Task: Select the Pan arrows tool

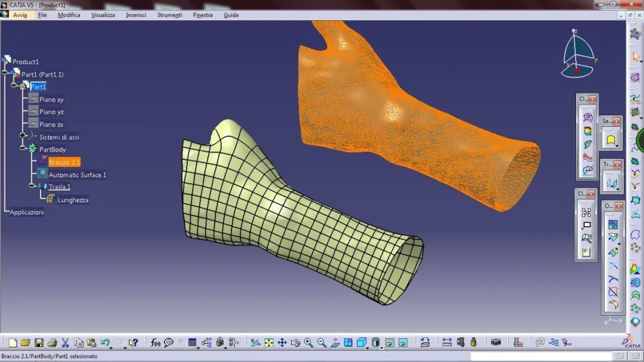Action: point(282,343)
